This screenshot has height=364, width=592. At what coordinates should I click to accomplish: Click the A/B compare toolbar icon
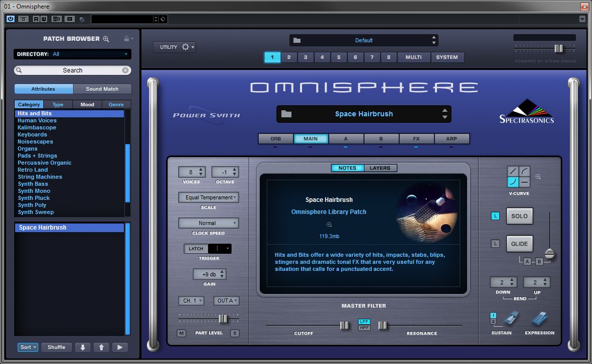(x=56, y=19)
